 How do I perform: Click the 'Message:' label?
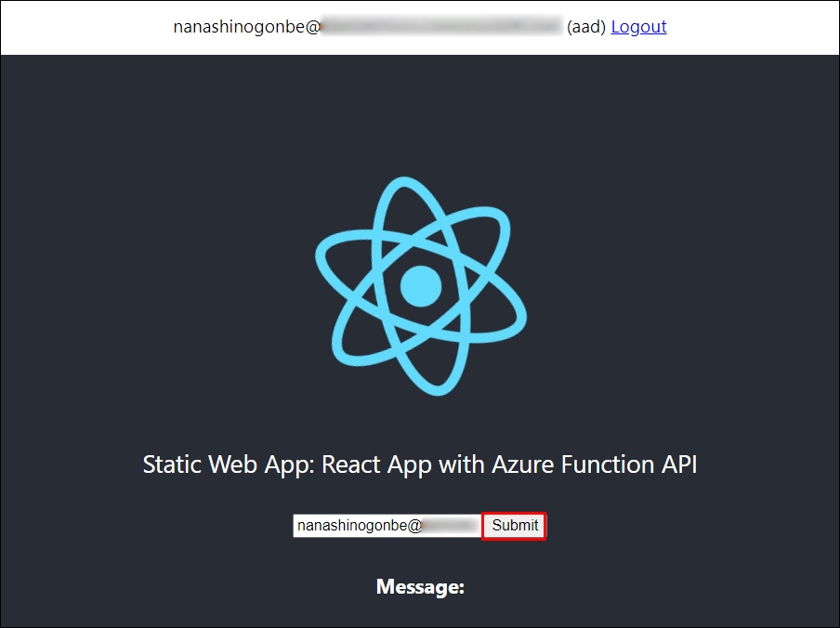click(x=420, y=587)
